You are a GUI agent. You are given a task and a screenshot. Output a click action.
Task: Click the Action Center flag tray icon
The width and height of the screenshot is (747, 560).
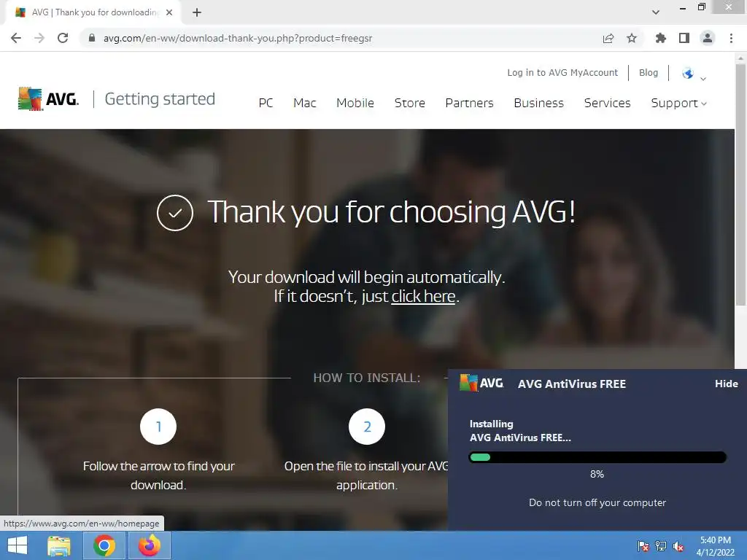pyautogui.click(x=643, y=546)
